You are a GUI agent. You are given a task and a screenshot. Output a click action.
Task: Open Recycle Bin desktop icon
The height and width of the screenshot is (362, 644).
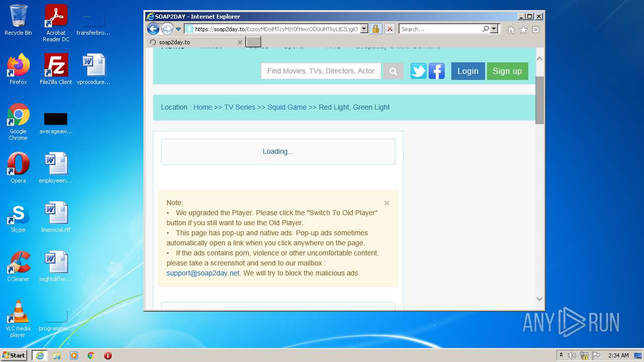coord(18,20)
